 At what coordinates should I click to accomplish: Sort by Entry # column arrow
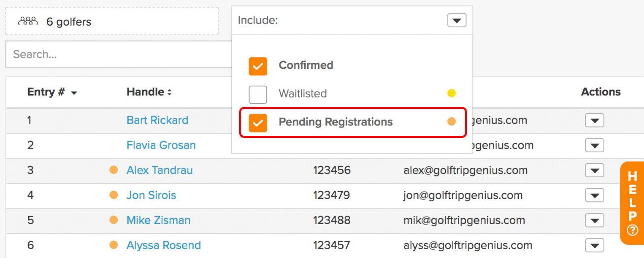tap(74, 93)
